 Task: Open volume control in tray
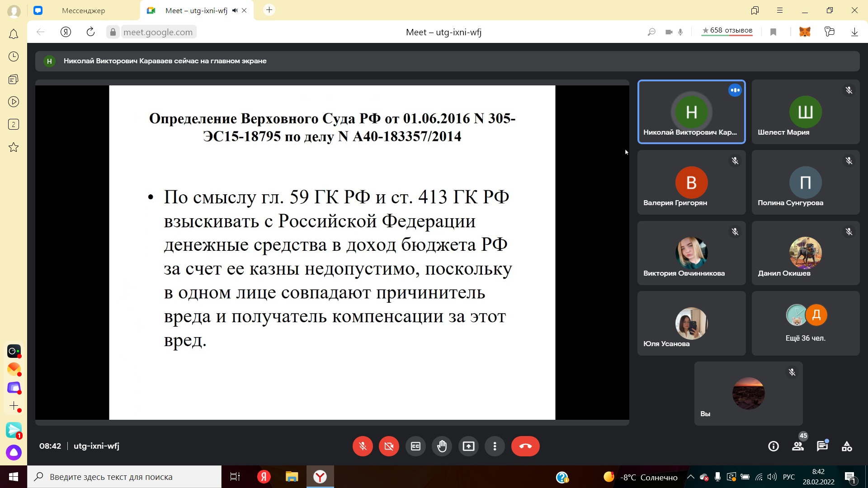tap(772, 477)
